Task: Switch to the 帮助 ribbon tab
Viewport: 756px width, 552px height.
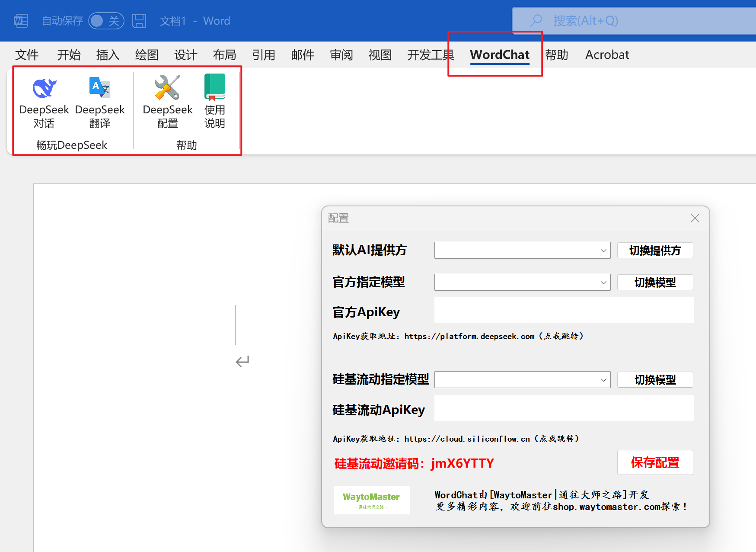Action: (557, 55)
